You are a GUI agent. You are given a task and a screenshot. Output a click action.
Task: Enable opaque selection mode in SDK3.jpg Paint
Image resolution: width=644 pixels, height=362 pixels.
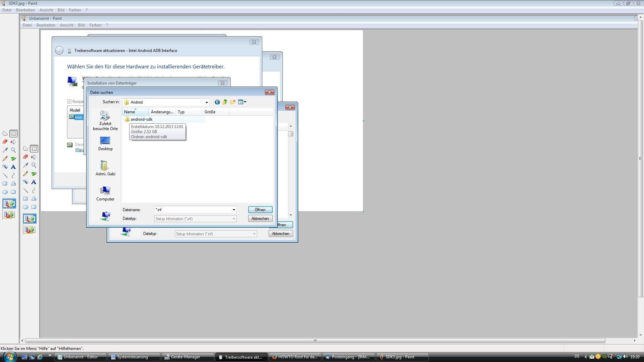tap(9, 203)
